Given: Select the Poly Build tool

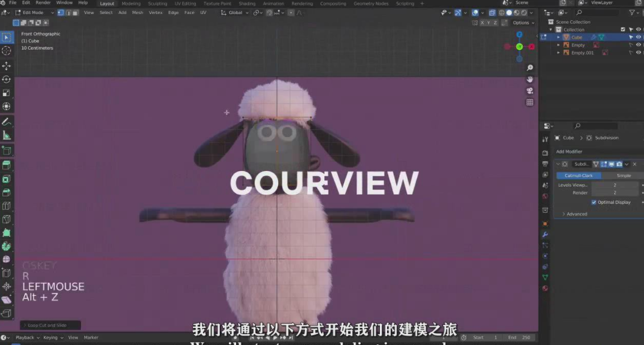Looking at the screenshot, I should 7,233.
